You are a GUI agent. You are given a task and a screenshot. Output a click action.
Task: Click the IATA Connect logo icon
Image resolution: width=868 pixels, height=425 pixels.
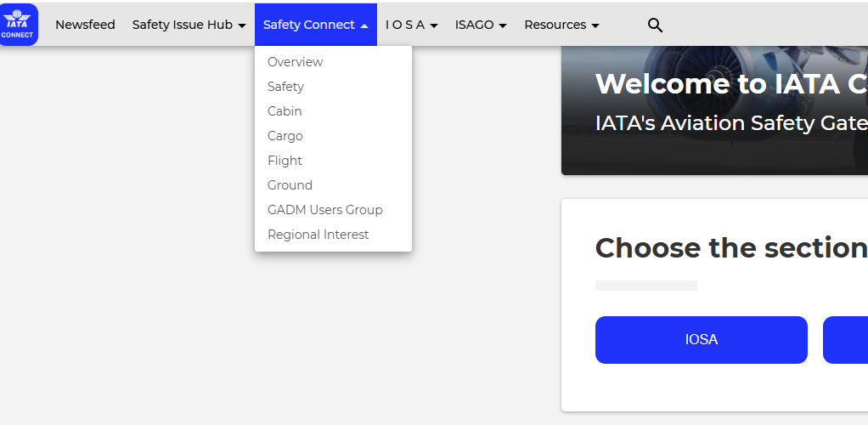[19, 25]
